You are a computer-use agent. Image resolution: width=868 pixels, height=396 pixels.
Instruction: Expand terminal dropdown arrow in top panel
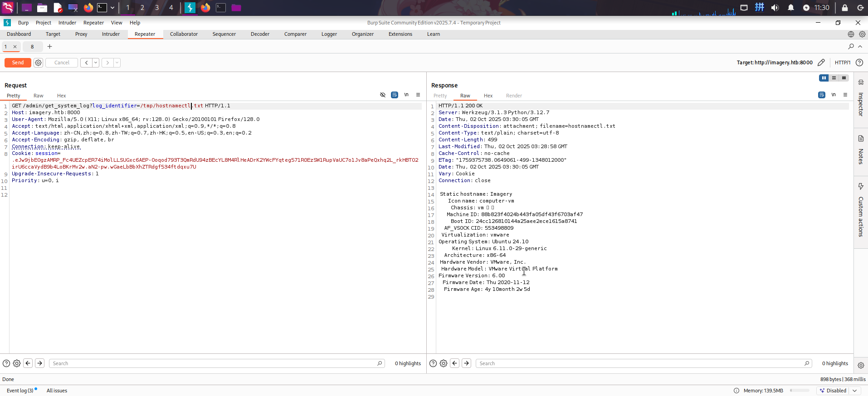tap(112, 8)
